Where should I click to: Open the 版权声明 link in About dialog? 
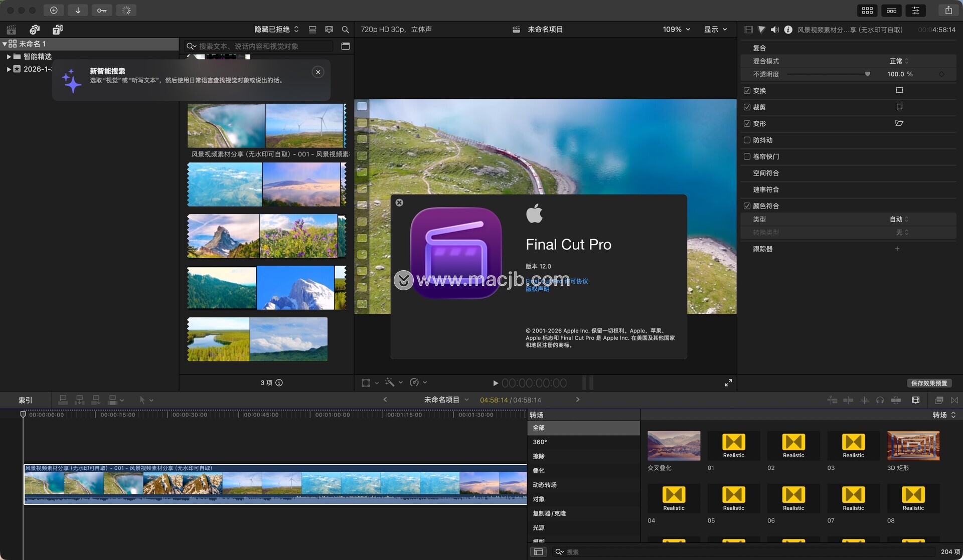(x=537, y=289)
